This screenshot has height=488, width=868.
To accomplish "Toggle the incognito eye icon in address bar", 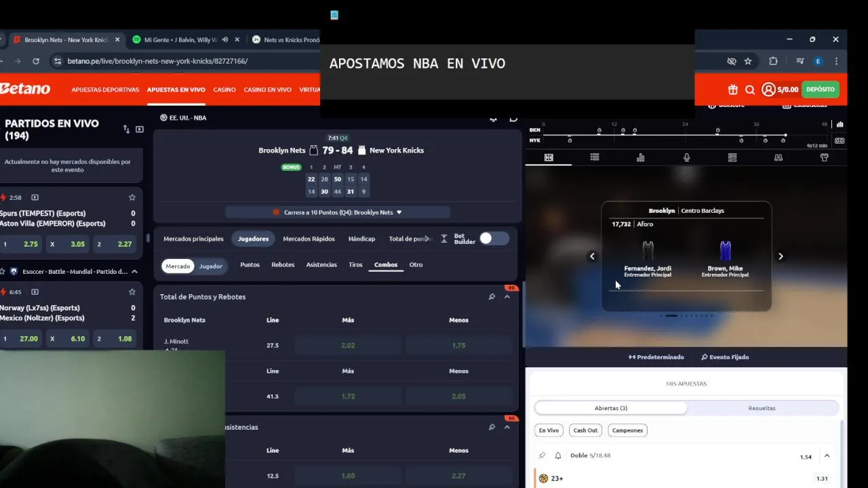I will point(732,61).
